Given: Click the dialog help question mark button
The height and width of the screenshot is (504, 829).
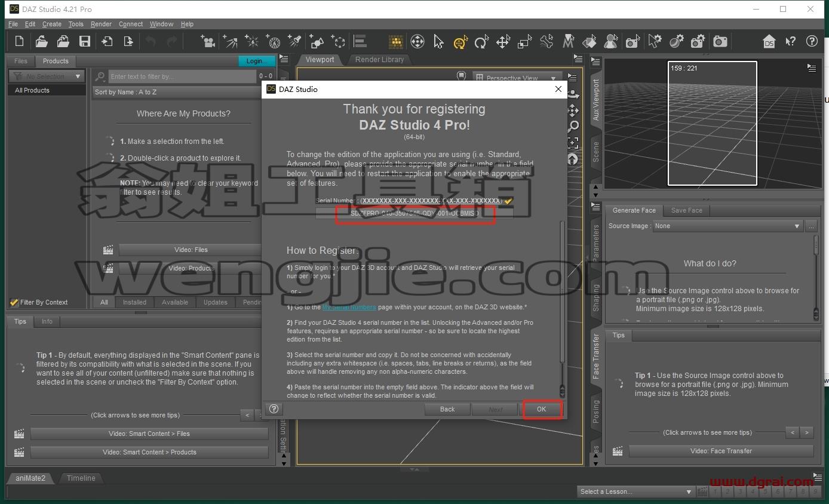Looking at the screenshot, I should (x=274, y=409).
